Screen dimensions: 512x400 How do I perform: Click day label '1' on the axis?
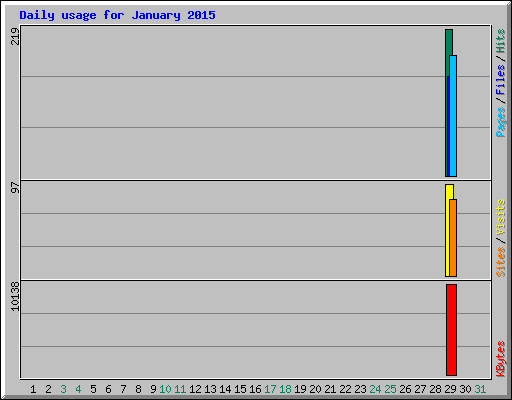pos(33,389)
